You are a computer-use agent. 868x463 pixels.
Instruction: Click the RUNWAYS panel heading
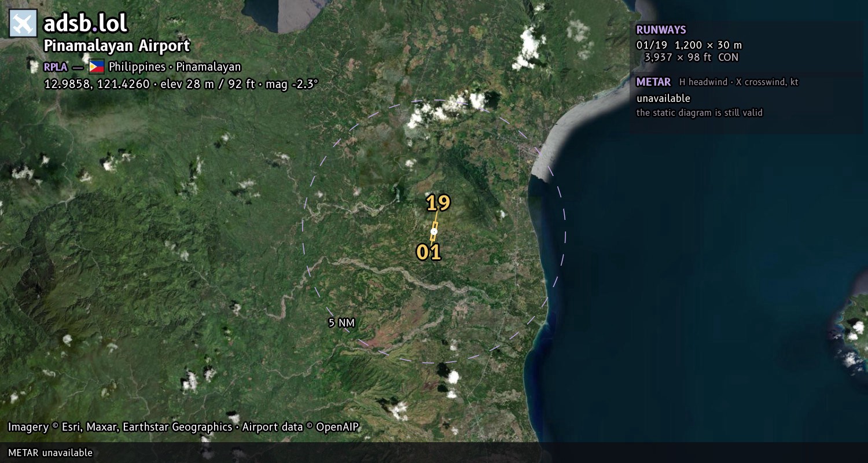tap(661, 30)
